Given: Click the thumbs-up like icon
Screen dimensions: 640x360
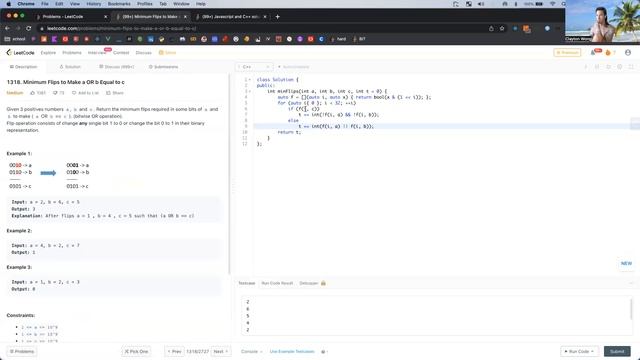Looking at the screenshot, I should tap(33, 93).
